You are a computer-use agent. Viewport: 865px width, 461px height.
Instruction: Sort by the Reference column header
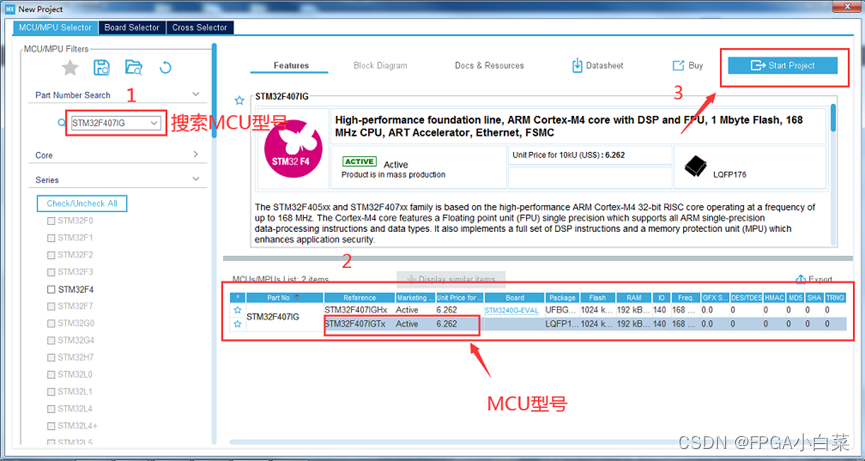360,298
